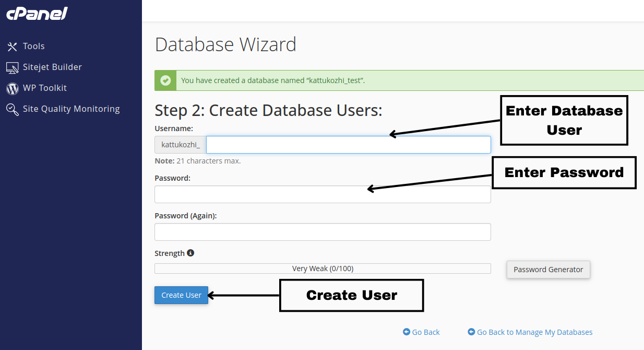This screenshot has height=350, width=644.
Task: Click the password strength meter bar
Action: coord(323,269)
